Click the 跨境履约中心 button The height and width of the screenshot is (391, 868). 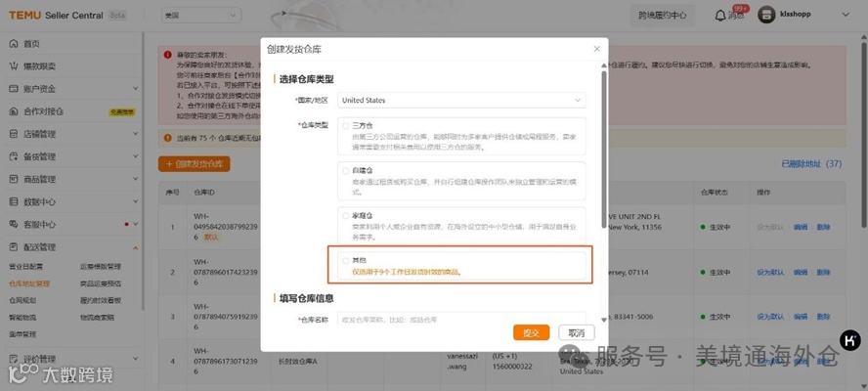pyautogui.click(x=662, y=16)
